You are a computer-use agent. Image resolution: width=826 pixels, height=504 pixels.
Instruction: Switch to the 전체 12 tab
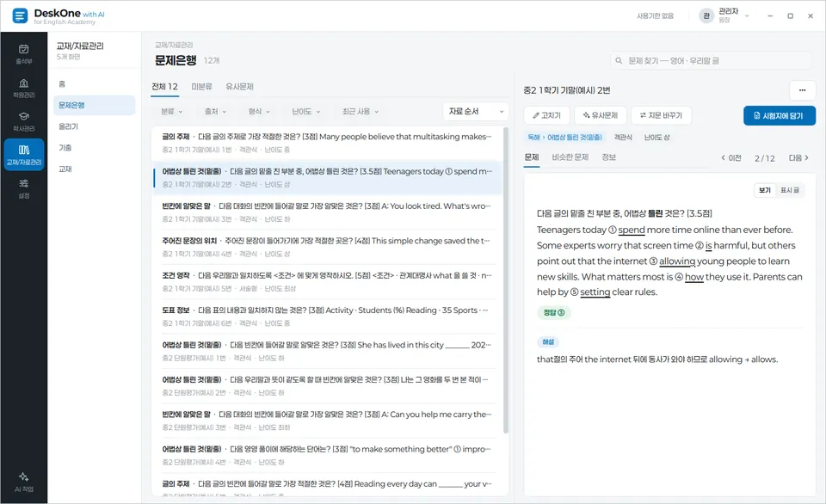click(x=165, y=87)
